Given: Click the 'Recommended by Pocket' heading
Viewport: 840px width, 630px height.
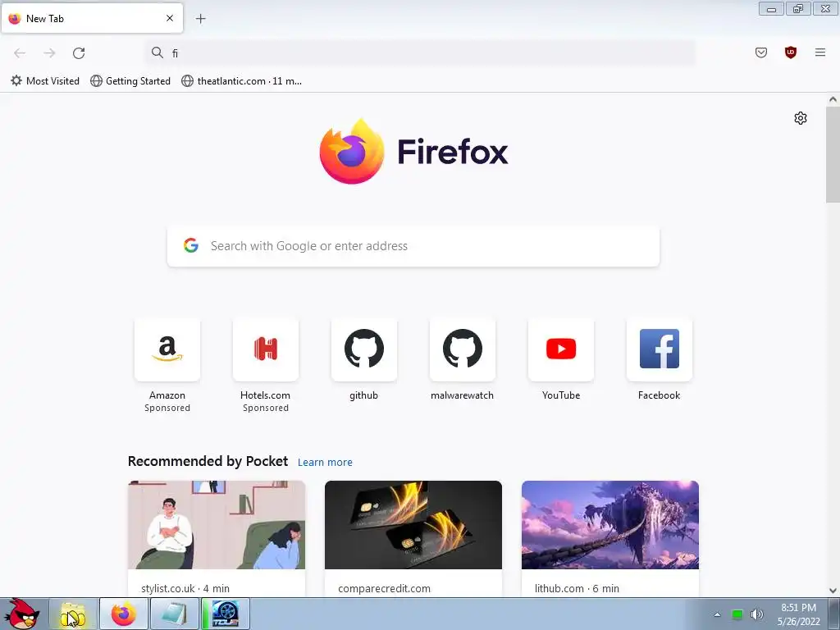Looking at the screenshot, I should tap(208, 461).
